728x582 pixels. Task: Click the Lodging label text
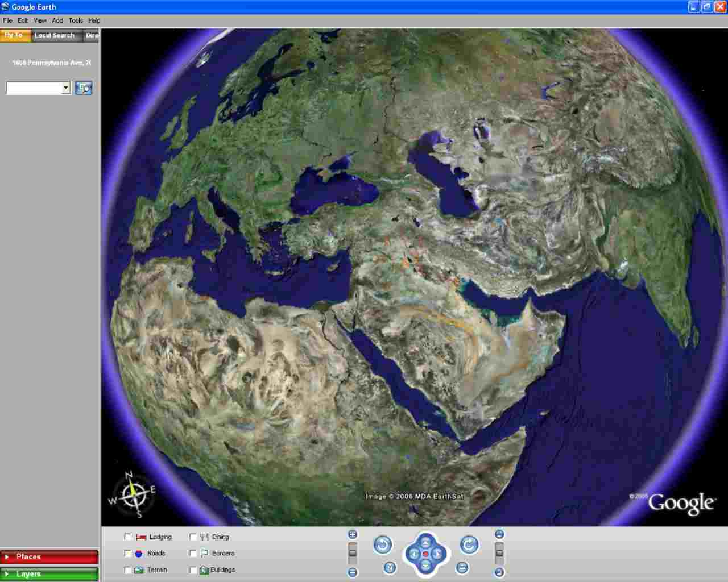coord(160,537)
